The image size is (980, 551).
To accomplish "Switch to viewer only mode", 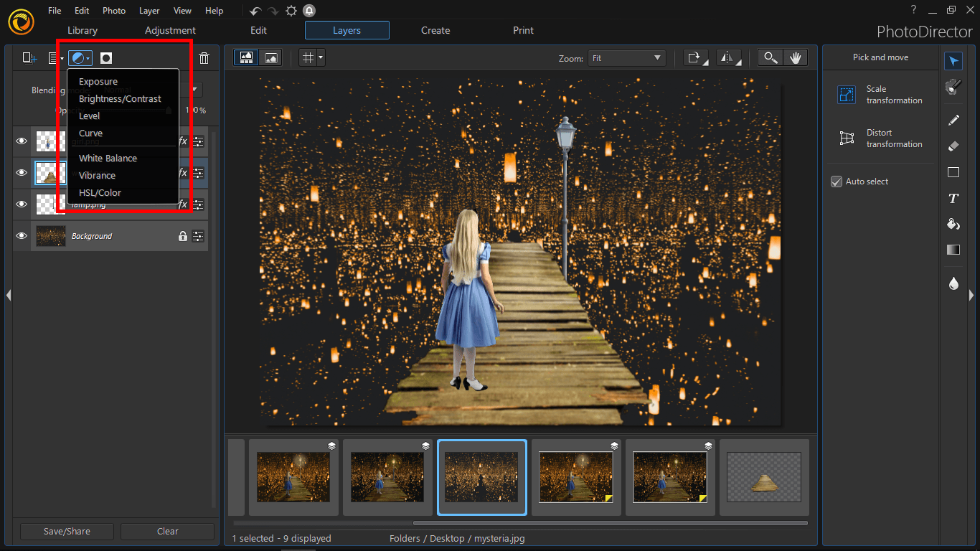I will [x=271, y=58].
